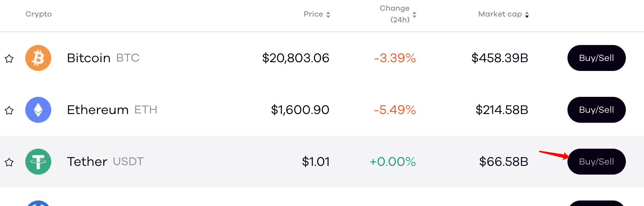
Task: Click the Price column header label
Action: pos(313,14)
